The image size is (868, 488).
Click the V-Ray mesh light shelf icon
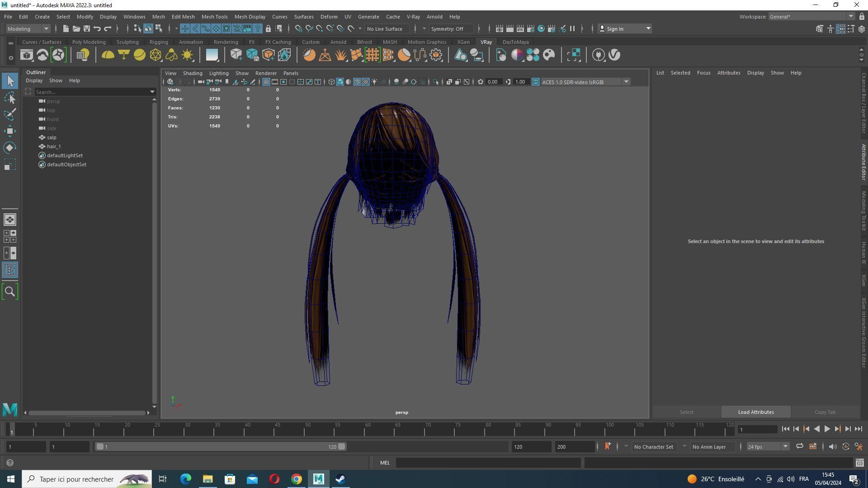[156, 55]
